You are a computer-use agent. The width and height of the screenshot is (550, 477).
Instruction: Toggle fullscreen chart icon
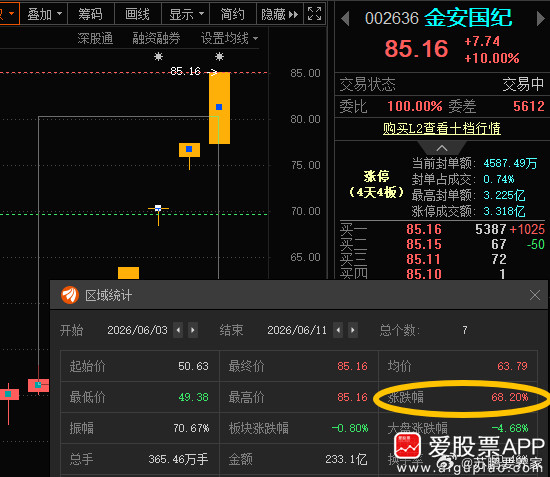314,14
